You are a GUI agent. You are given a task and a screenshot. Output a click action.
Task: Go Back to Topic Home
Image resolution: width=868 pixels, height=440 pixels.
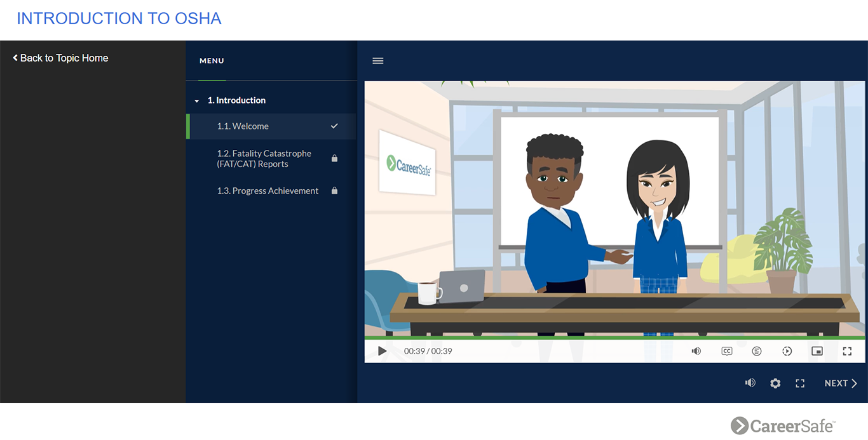click(x=60, y=58)
